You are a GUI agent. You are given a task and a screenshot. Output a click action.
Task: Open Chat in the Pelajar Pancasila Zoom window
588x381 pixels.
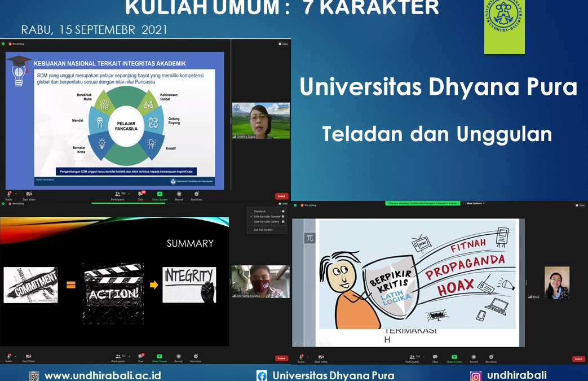[140, 195]
